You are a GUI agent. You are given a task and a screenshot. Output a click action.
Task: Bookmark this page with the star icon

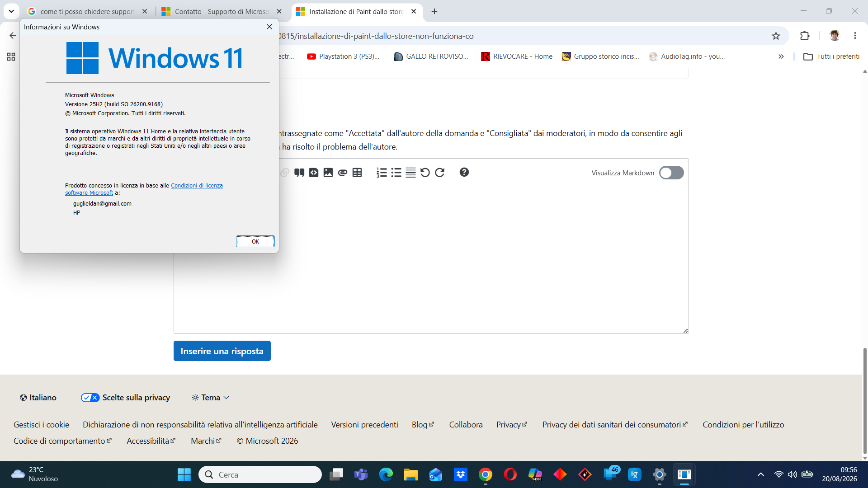(x=776, y=36)
